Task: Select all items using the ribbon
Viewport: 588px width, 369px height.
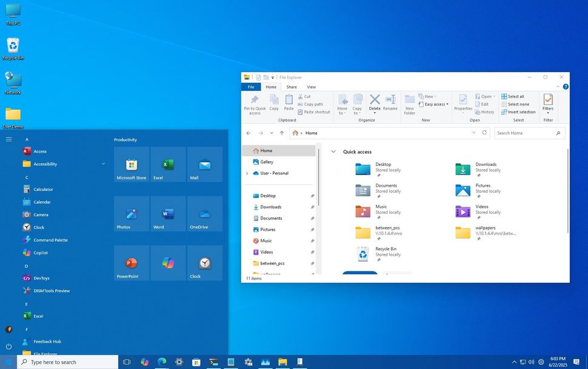Action: pos(515,96)
